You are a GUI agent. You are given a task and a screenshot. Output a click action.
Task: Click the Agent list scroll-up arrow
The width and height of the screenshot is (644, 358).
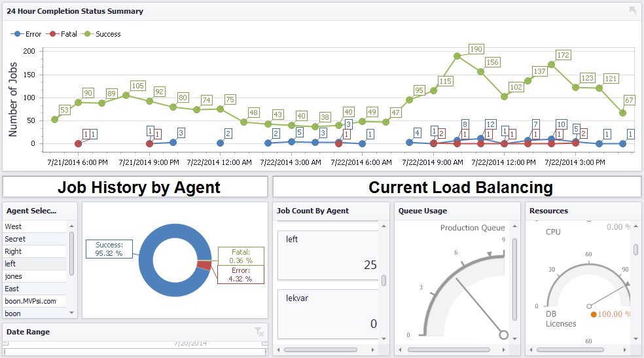[71, 226]
